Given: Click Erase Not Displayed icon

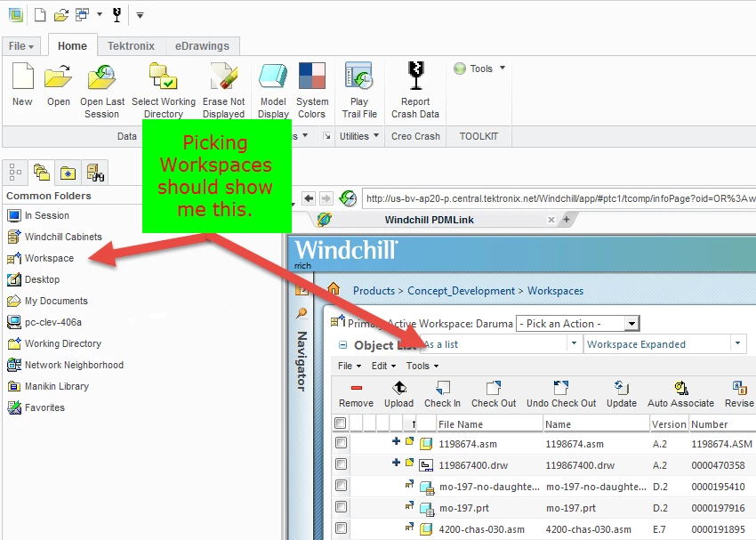Looking at the screenshot, I should (x=224, y=77).
